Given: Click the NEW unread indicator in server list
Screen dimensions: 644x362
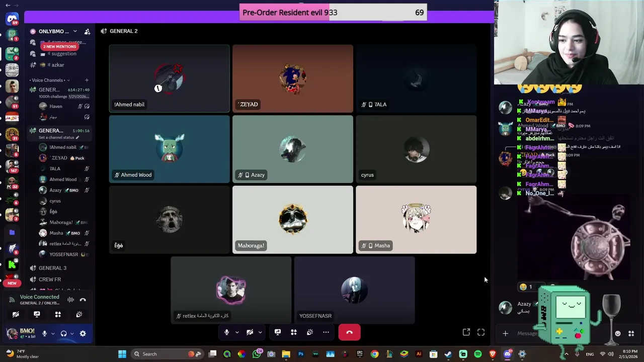Looking at the screenshot, I should click(12, 283).
